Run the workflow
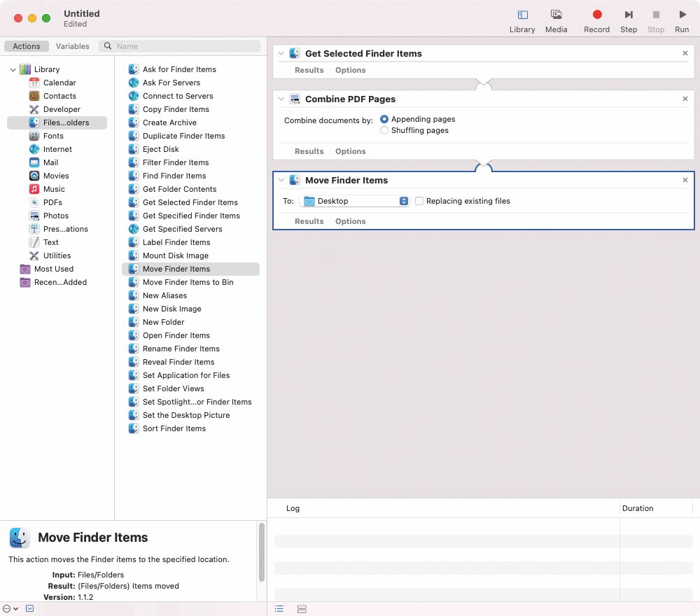This screenshot has height=616, width=700. pyautogui.click(x=682, y=21)
